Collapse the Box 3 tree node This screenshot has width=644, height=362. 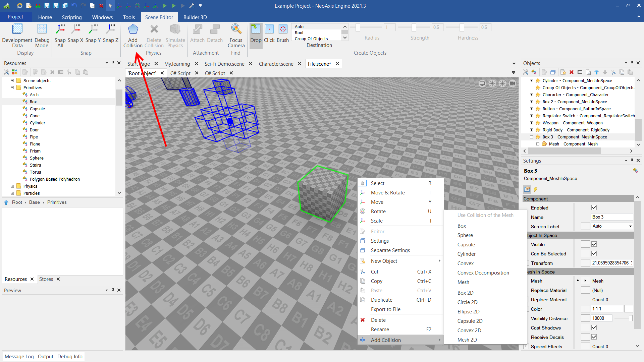click(531, 137)
